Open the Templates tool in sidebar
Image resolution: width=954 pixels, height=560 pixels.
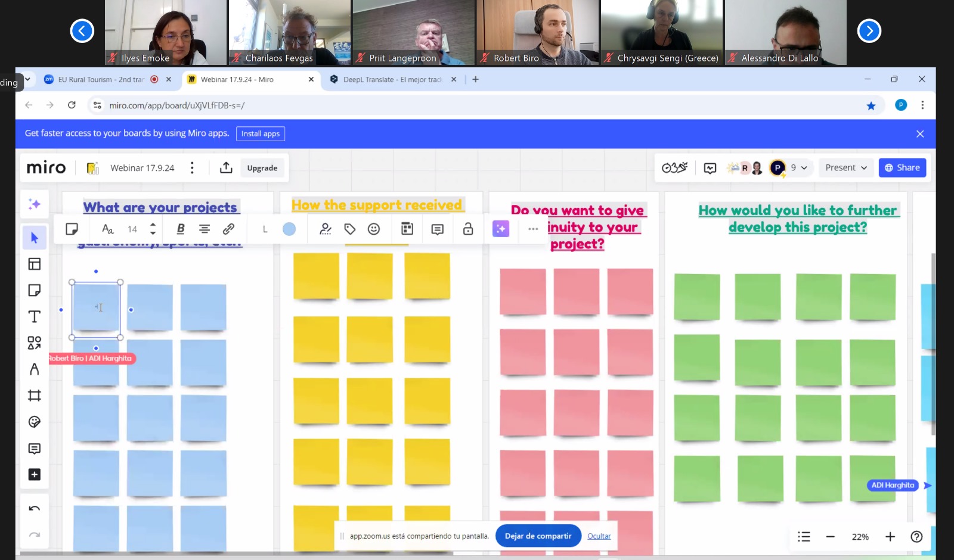click(x=35, y=264)
